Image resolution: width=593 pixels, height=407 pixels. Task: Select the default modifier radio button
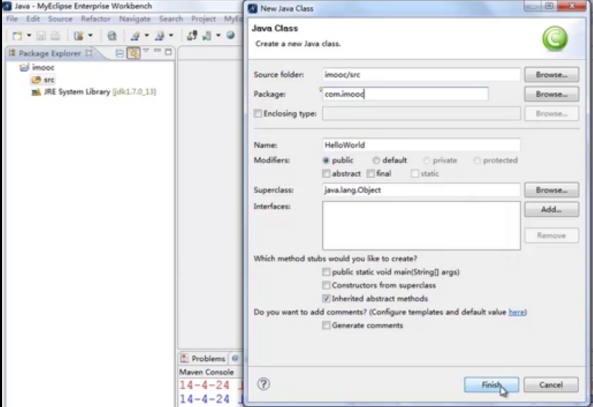376,160
